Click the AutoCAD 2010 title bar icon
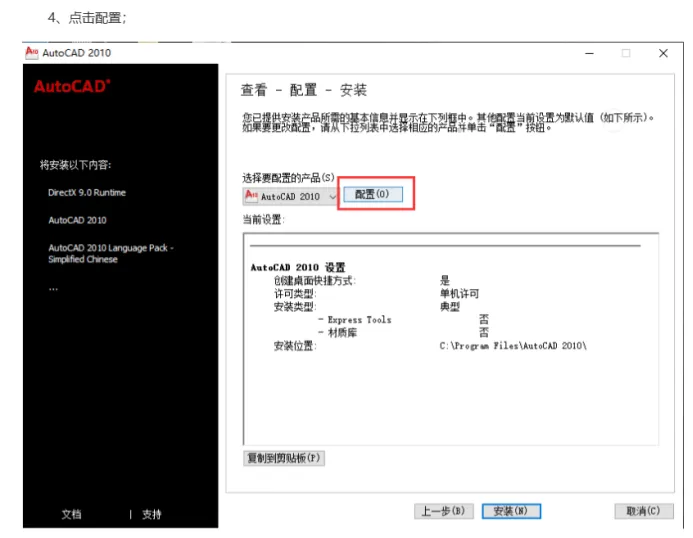Image resolution: width=693 pixels, height=538 pixels. [31, 53]
